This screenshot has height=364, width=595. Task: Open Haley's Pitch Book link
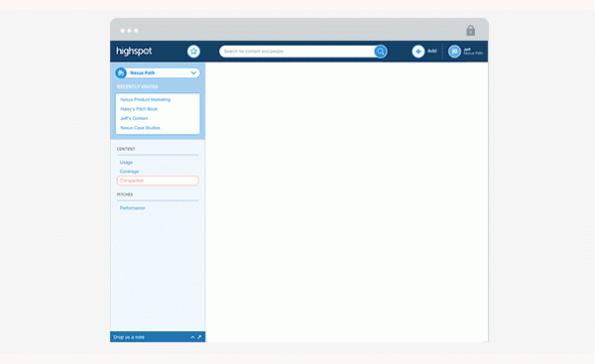[x=139, y=109]
